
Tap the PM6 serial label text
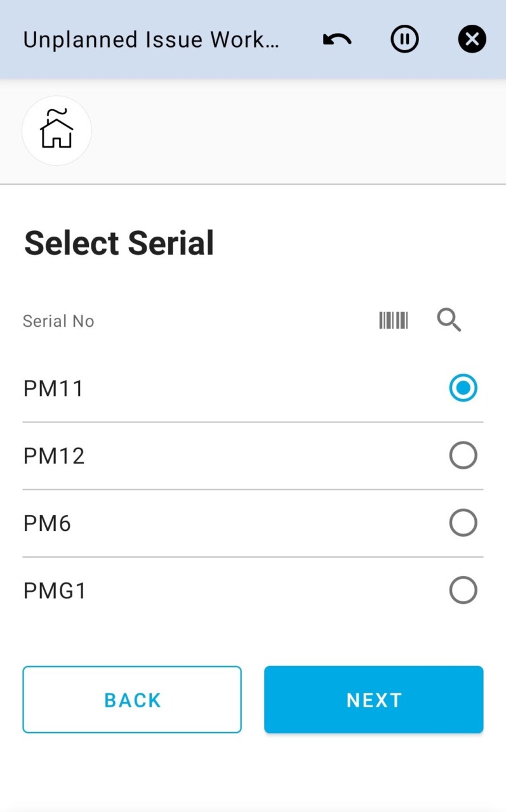coord(47,523)
